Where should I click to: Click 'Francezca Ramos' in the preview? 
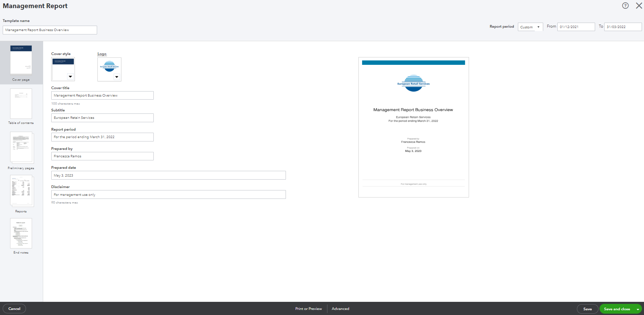(413, 142)
